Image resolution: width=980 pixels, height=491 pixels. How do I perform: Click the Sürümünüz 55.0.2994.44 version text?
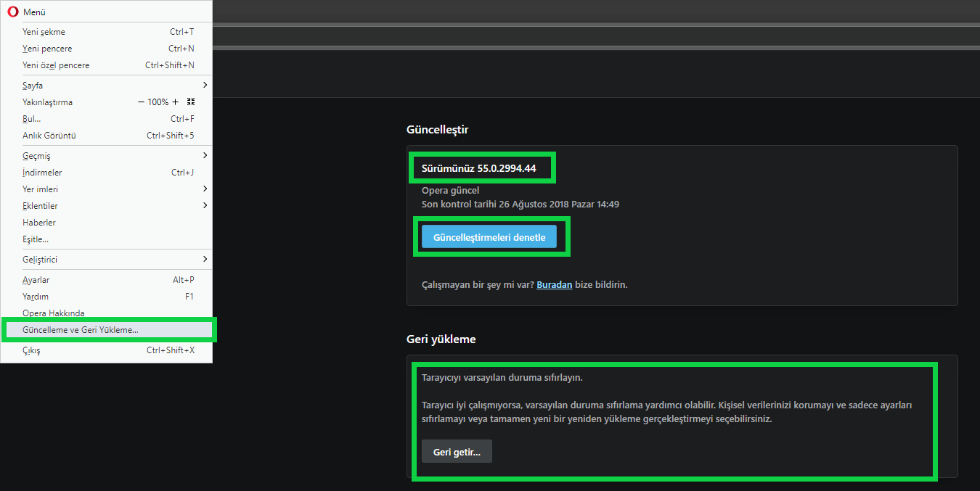coord(479,168)
